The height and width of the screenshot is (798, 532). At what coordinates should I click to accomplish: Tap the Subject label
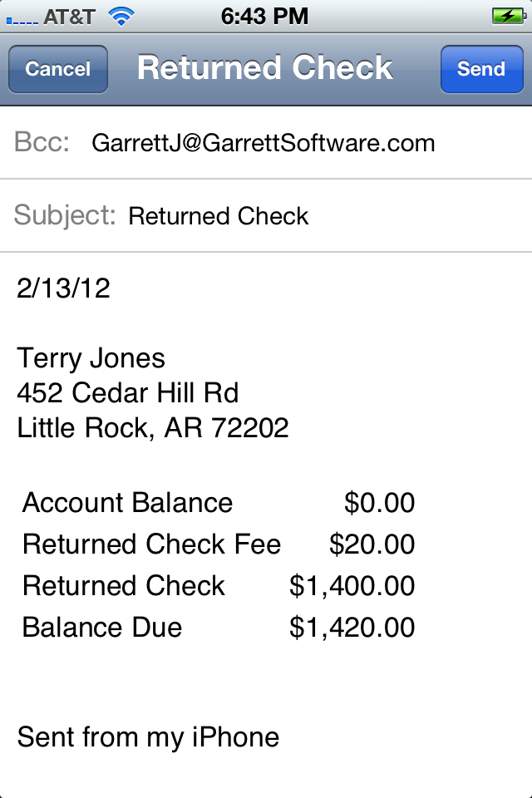point(65,215)
